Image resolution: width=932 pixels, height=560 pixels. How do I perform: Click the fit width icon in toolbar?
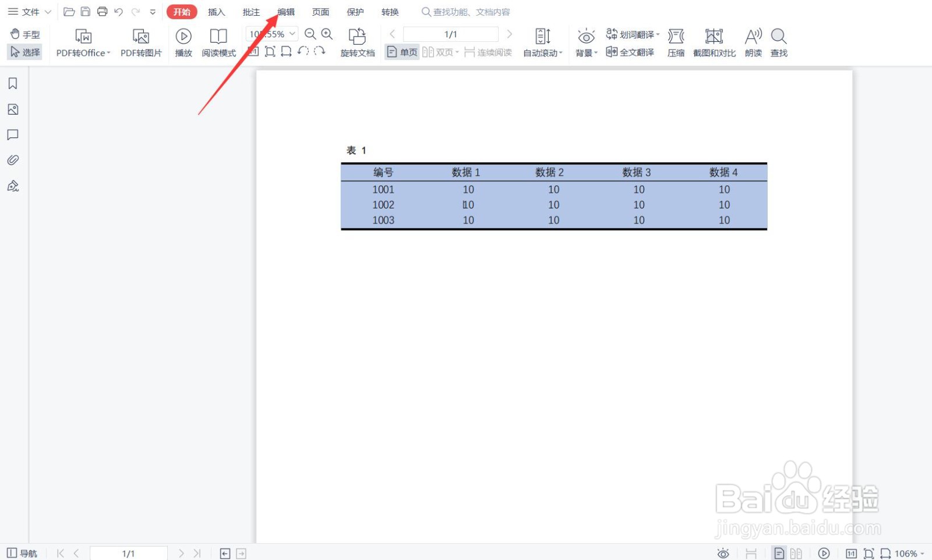pos(286,51)
